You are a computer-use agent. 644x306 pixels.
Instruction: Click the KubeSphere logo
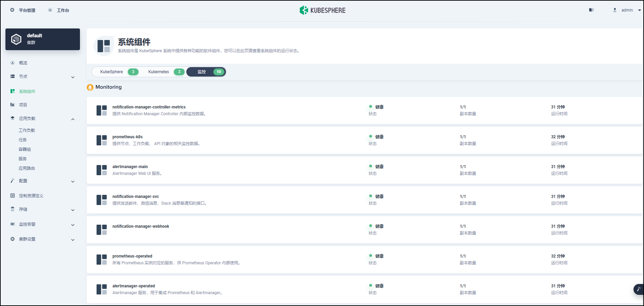[x=323, y=10]
